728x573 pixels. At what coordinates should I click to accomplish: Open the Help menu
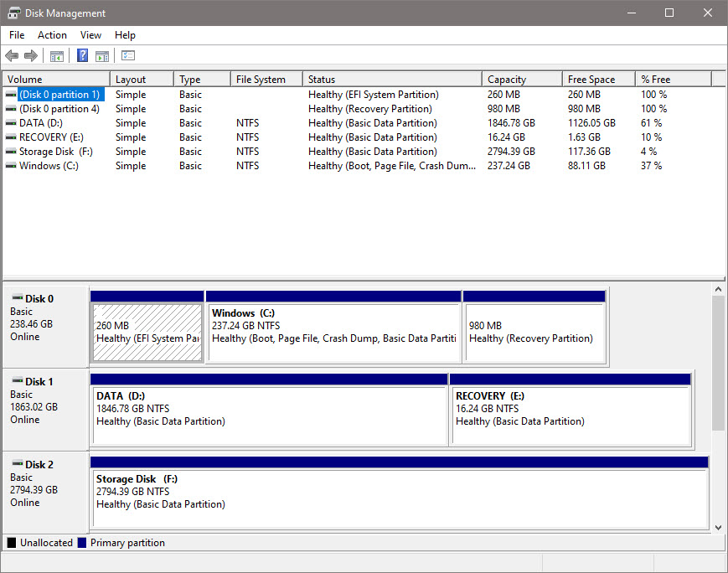(125, 35)
